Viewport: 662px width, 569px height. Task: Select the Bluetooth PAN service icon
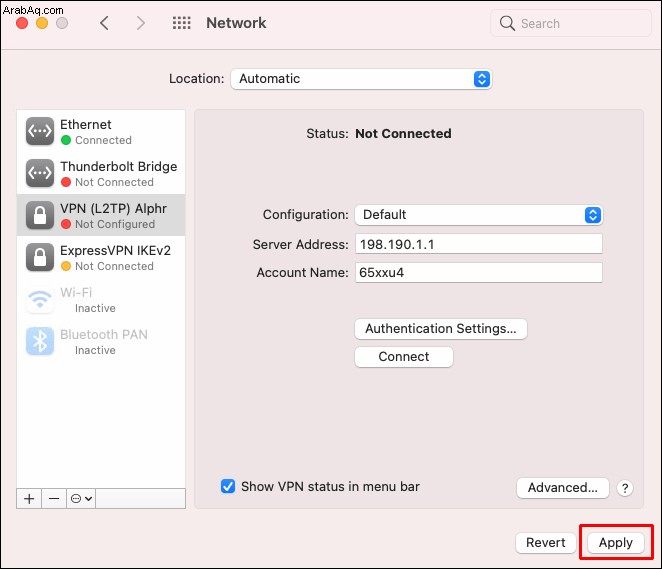click(40, 341)
